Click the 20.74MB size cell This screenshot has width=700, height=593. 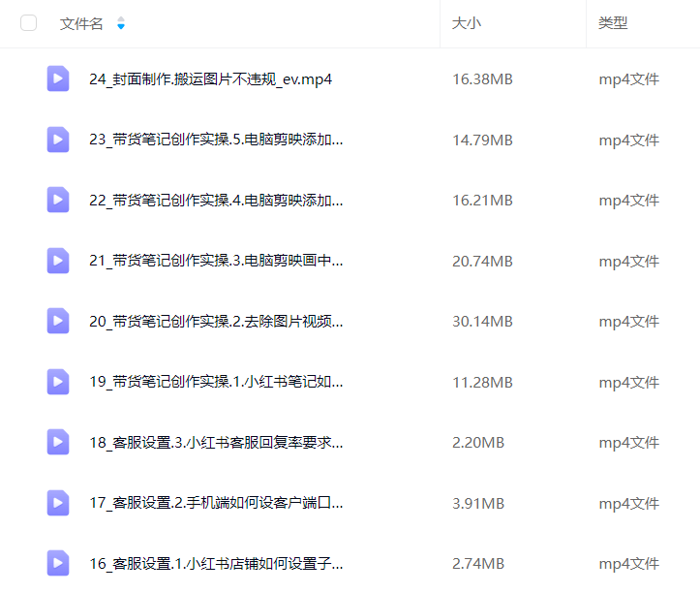pyautogui.click(x=482, y=261)
